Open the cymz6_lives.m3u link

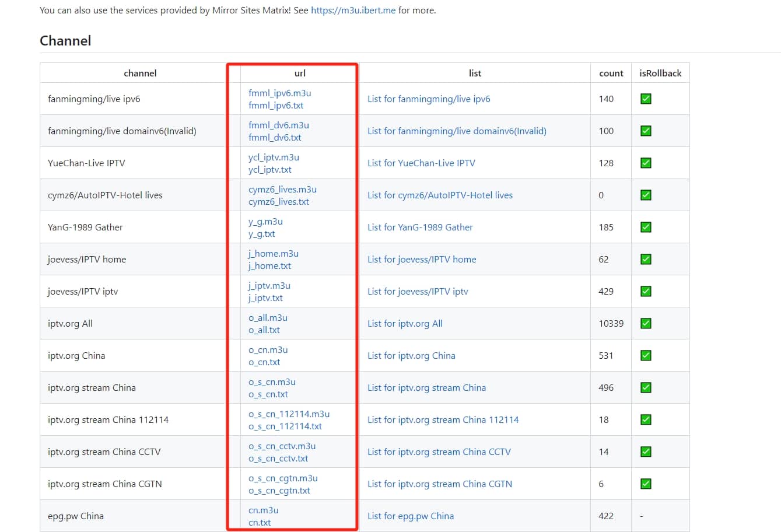282,189
